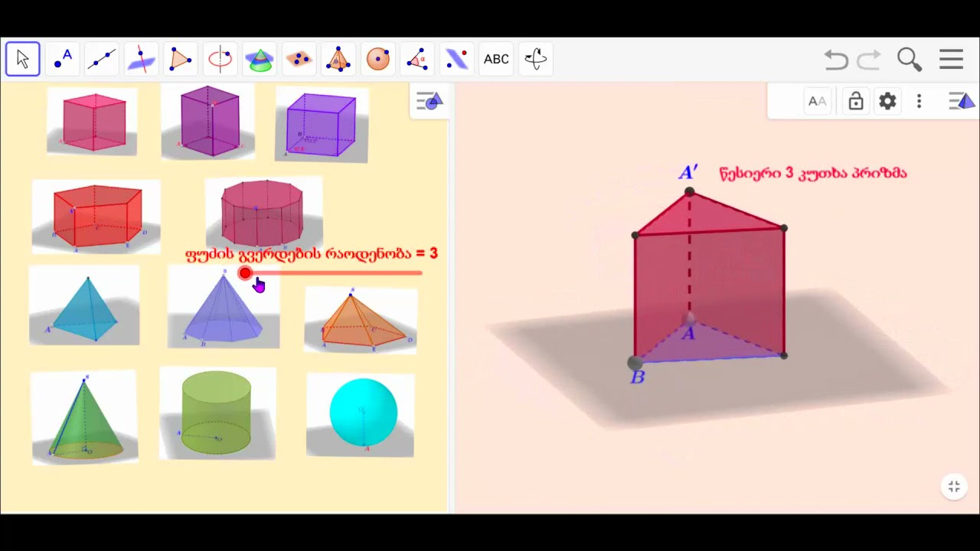Click the green cone thumbnail
The height and width of the screenshot is (551, 980).
pos(84,417)
